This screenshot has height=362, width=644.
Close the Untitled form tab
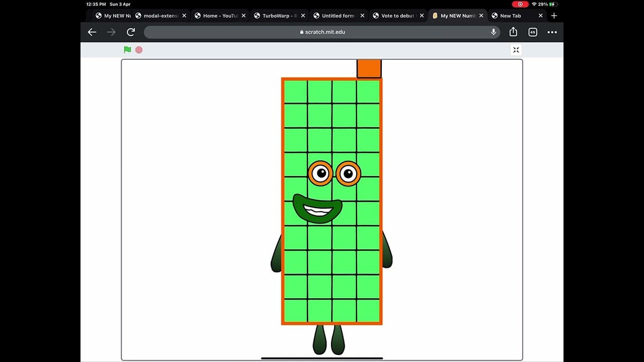click(362, 16)
